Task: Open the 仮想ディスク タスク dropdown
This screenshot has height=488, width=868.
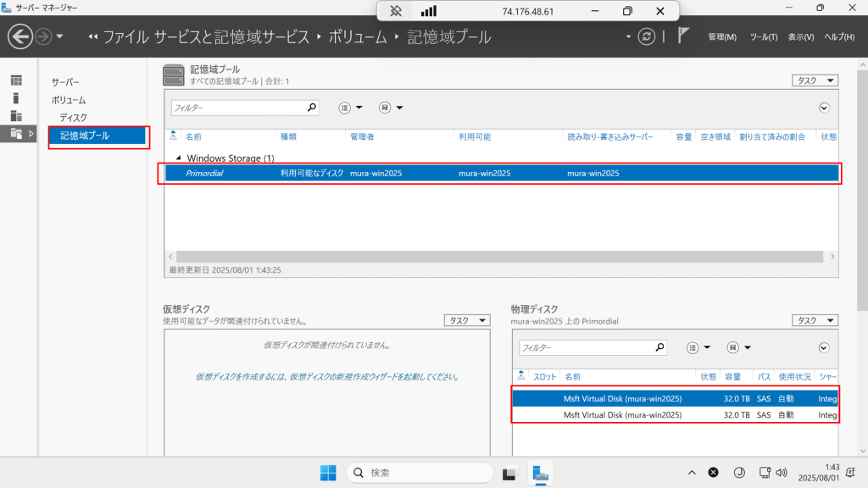Action: click(467, 320)
